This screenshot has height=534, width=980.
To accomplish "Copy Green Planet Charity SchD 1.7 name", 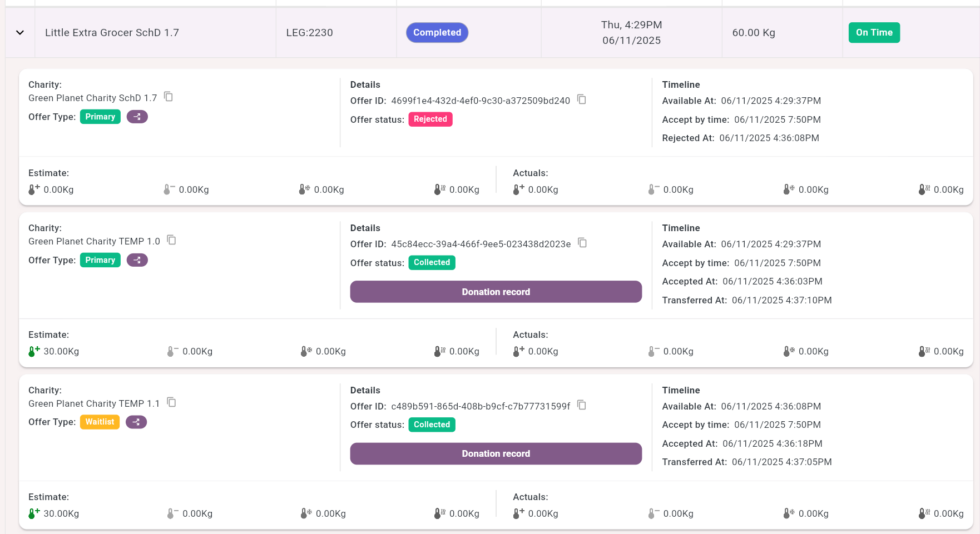I will coord(169,97).
